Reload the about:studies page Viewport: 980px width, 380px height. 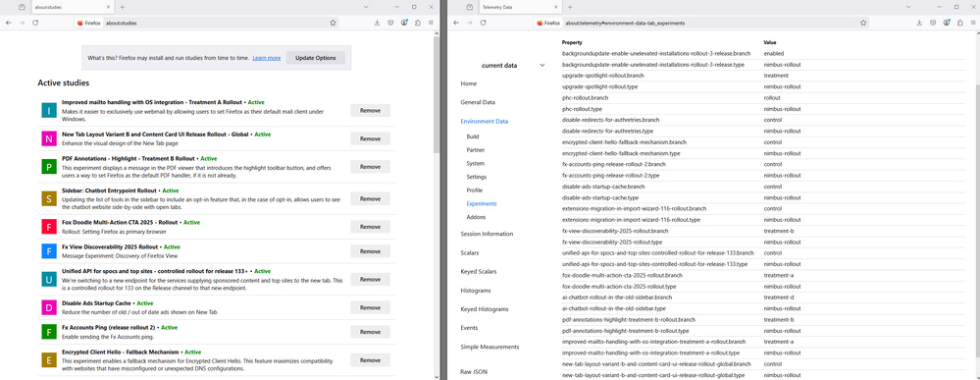[x=35, y=23]
